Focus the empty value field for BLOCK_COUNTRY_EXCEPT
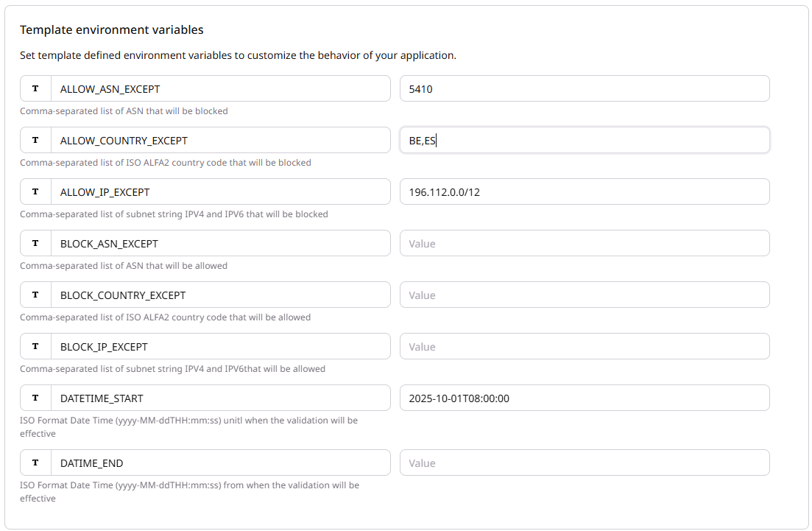Screen dimensions: 812x531 click(x=584, y=295)
